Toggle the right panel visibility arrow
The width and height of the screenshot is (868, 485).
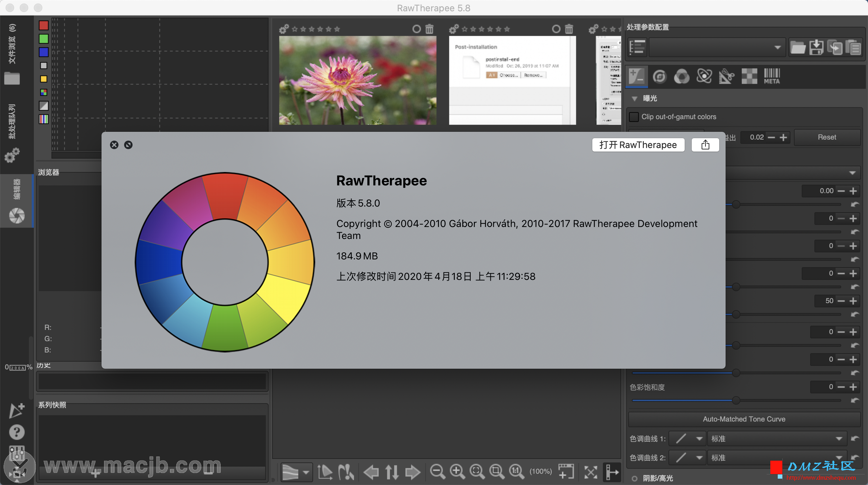point(612,472)
